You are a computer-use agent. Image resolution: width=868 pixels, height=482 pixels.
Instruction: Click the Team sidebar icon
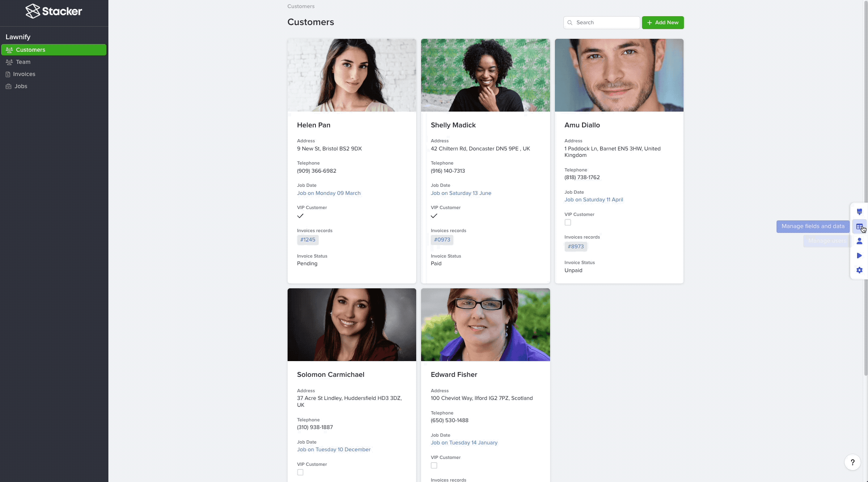coord(9,62)
